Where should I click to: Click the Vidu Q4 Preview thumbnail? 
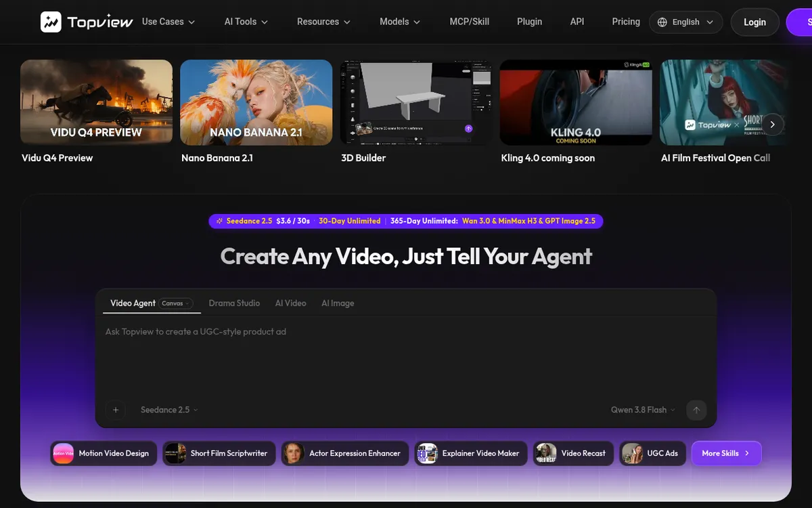pos(96,102)
